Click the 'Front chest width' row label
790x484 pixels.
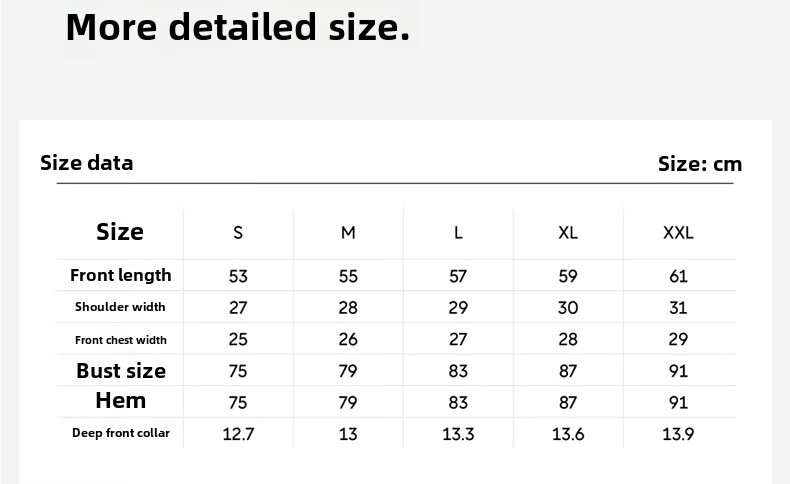tap(121, 340)
